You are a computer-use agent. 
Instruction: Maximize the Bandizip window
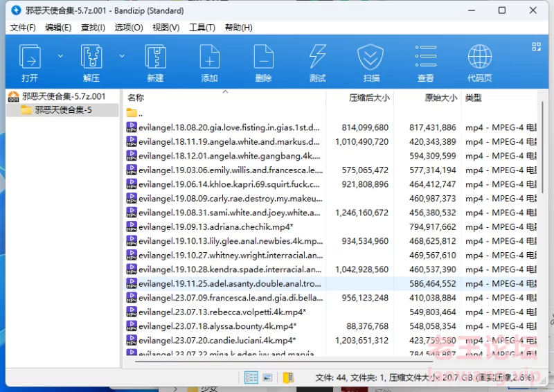pos(501,10)
